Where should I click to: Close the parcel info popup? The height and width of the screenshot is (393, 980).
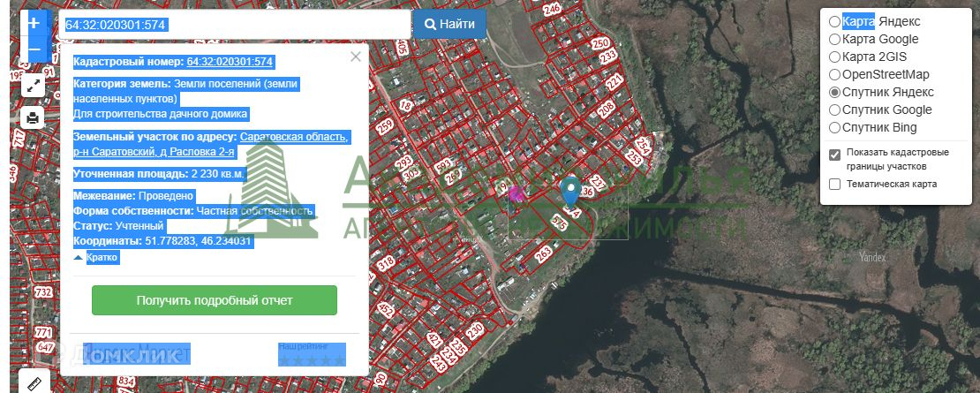point(356,57)
